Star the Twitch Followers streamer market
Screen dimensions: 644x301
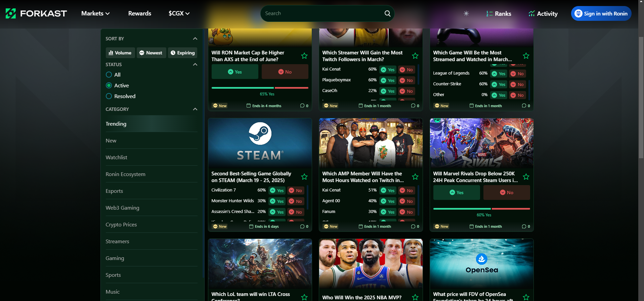point(415,56)
